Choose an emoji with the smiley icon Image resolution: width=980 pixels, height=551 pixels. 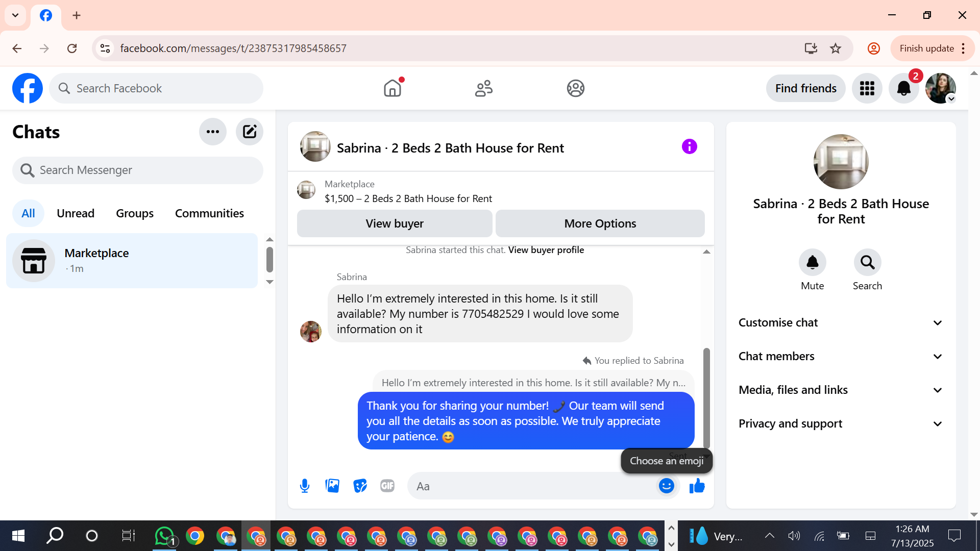(x=666, y=486)
